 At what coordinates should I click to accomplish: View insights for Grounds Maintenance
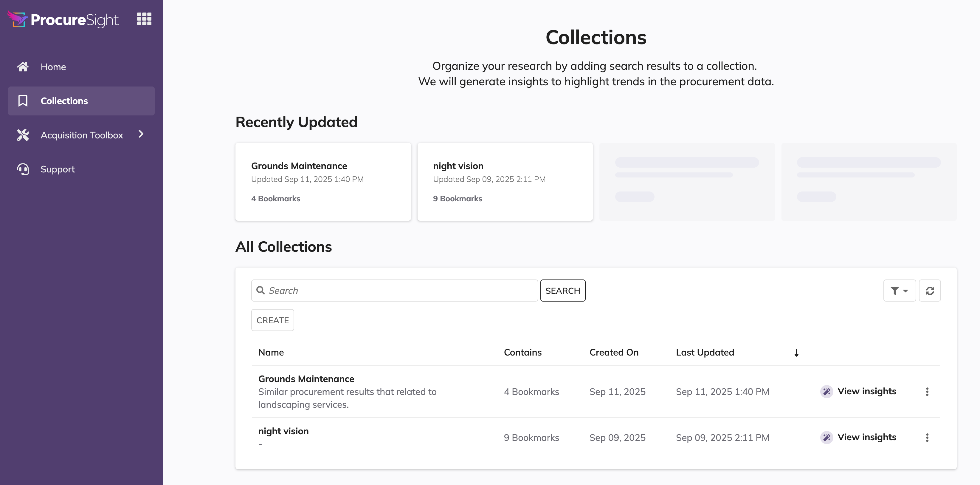tap(858, 391)
